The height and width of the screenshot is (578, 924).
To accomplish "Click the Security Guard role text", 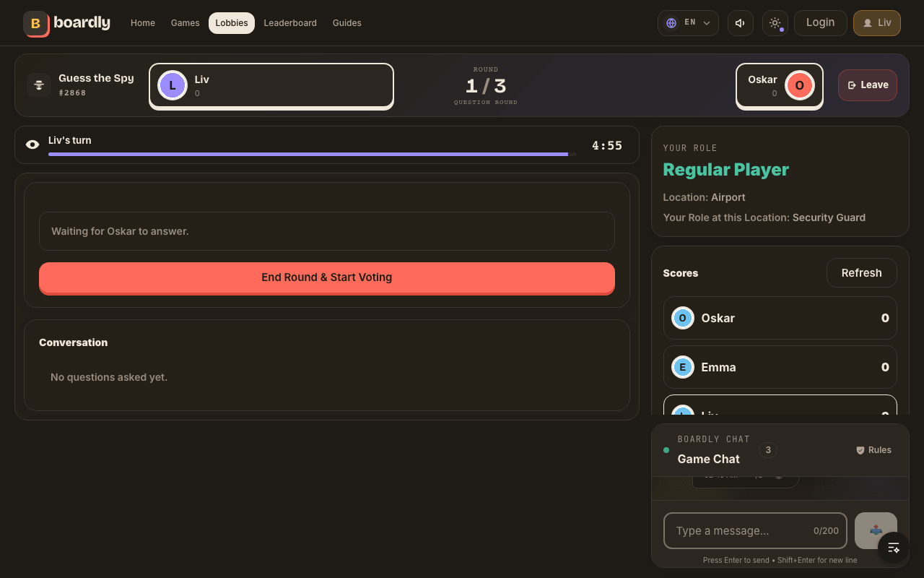I will click(x=829, y=217).
